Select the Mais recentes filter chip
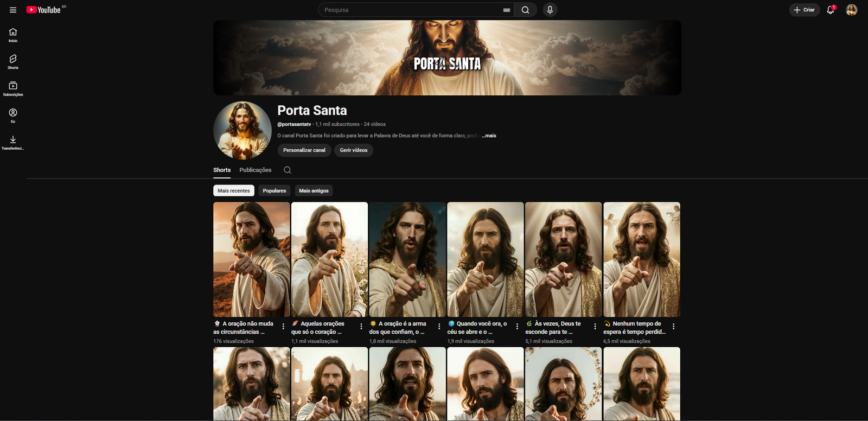Image resolution: width=868 pixels, height=421 pixels. 234,190
